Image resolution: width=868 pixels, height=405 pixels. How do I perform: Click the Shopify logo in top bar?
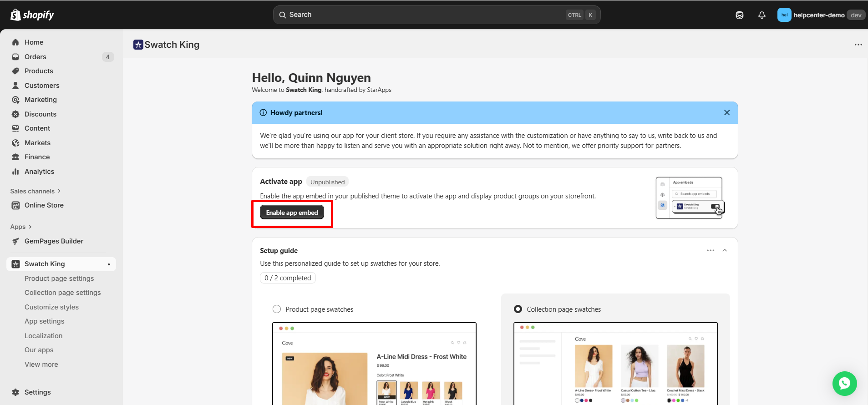(x=32, y=15)
